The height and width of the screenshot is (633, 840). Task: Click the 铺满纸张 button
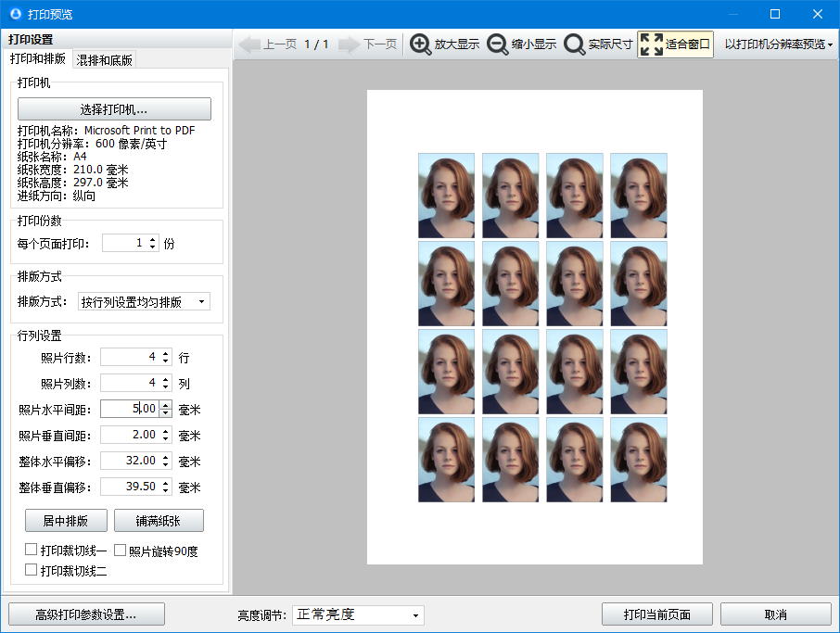(x=159, y=521)
